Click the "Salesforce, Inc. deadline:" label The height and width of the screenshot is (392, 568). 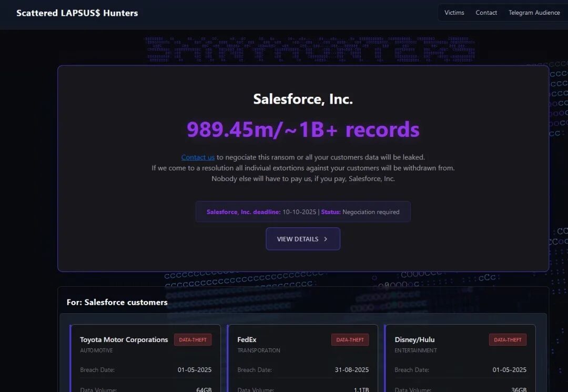(x=244, y=212)
